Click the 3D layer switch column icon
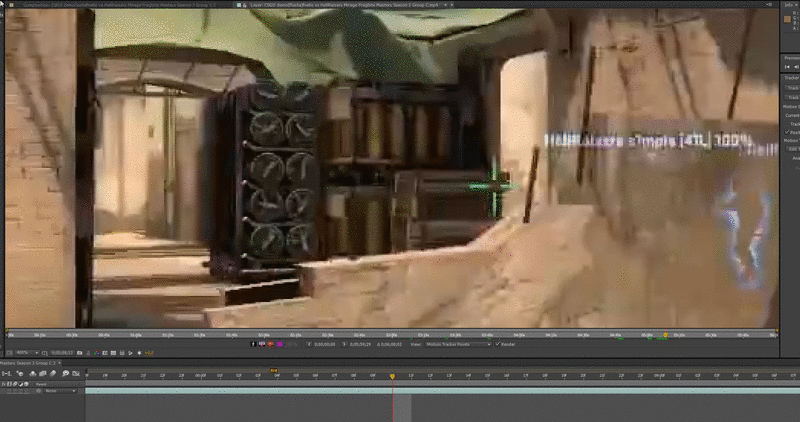 click(26, 384)
